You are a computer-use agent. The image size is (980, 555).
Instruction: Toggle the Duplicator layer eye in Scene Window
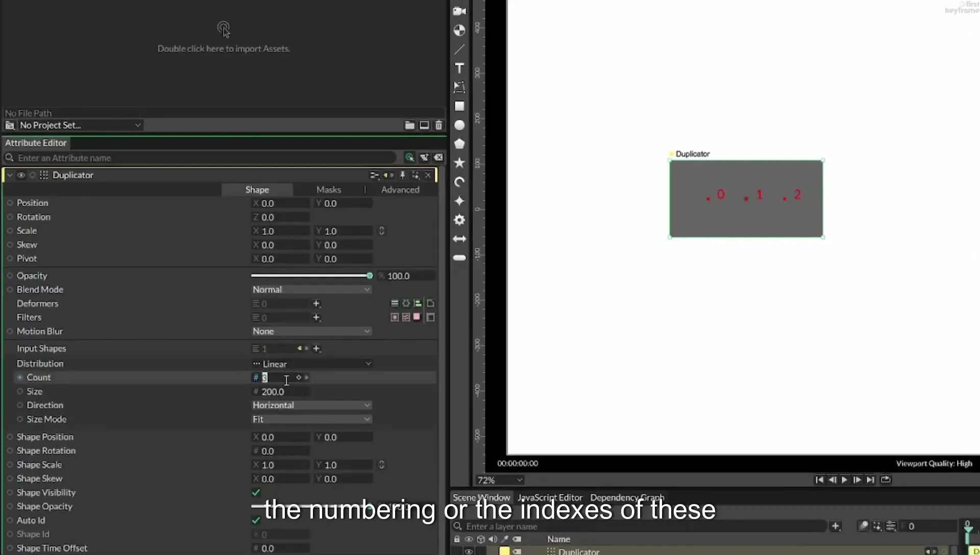coord(469,551)
